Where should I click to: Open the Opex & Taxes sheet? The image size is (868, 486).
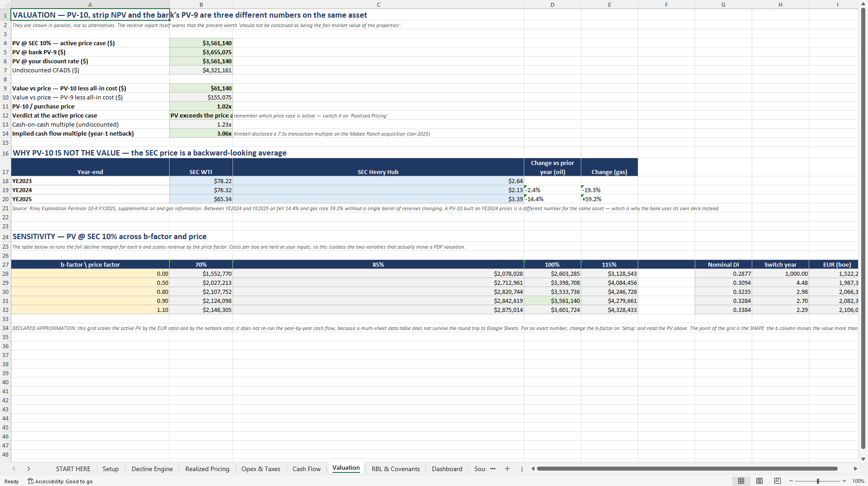[261, 469]
